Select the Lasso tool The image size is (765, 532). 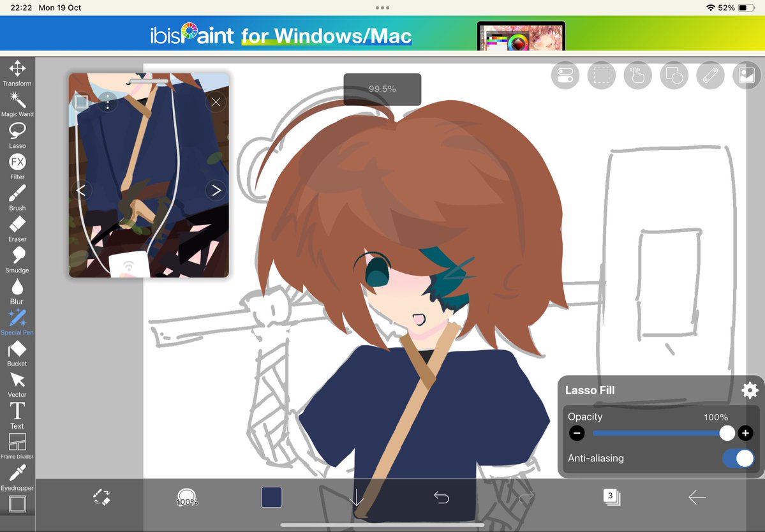coord(17,136)
